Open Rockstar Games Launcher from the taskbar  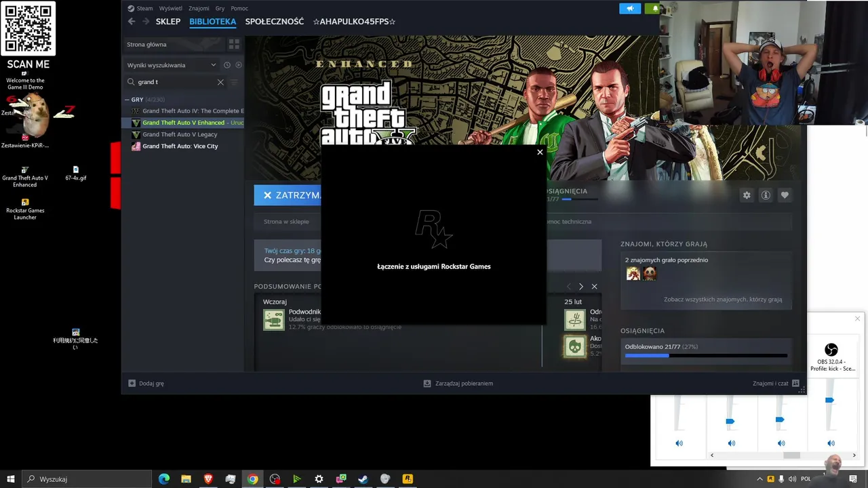(x=408, y=479)
